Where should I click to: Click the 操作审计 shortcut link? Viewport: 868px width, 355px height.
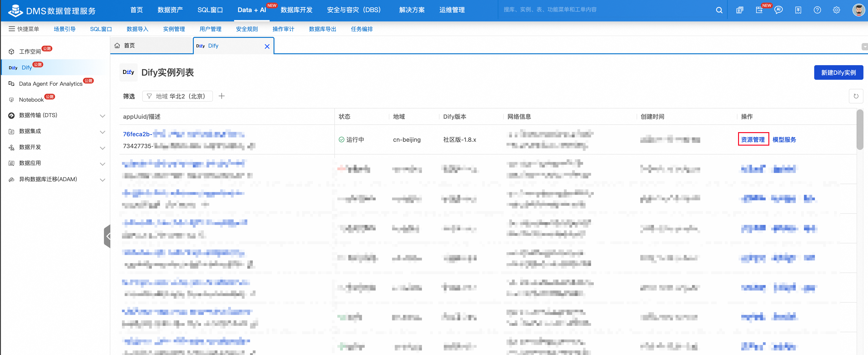click(283, 29)
